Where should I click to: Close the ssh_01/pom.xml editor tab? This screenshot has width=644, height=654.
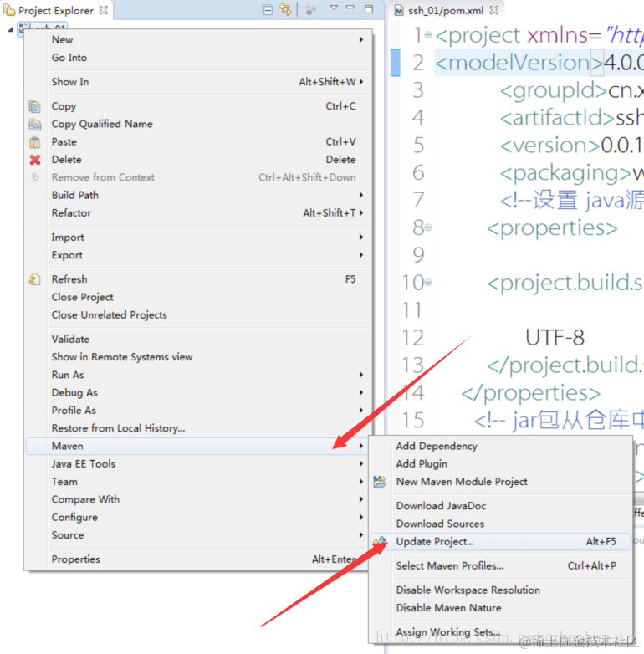pos(493,10)
